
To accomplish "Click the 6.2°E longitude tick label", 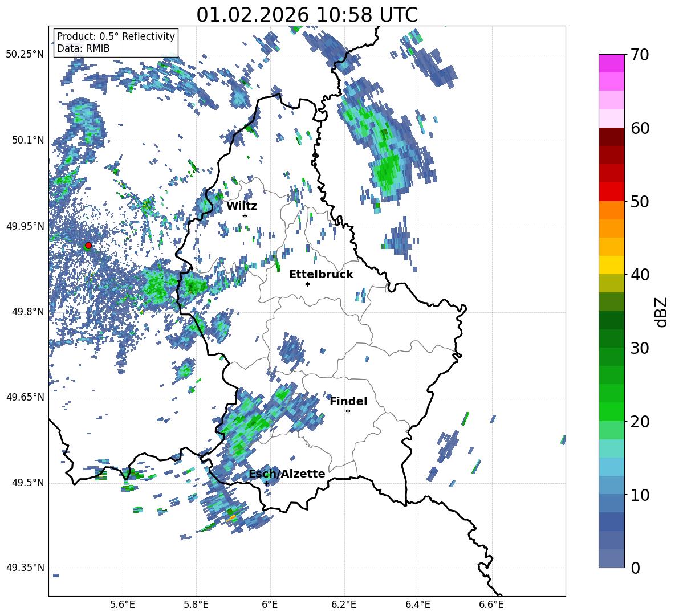I will [344, 605].
